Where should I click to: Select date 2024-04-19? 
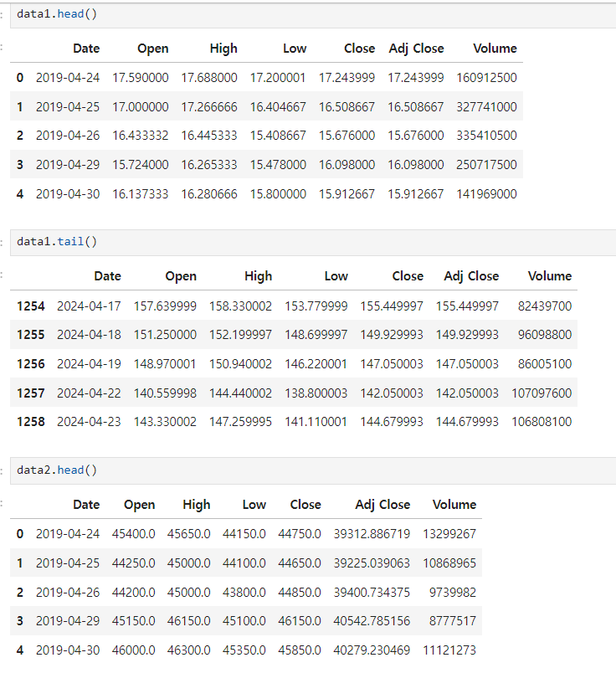pyautogui.click(x=89, y=364)
